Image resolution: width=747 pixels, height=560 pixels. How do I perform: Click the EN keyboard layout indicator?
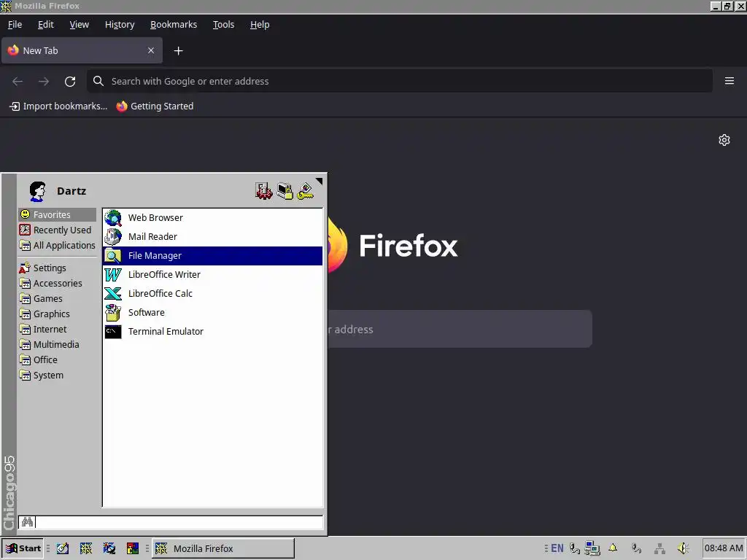(x=557, y=548)
